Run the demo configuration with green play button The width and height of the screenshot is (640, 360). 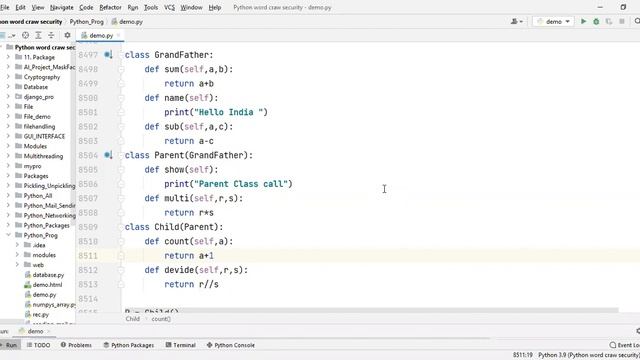point(583,21)
